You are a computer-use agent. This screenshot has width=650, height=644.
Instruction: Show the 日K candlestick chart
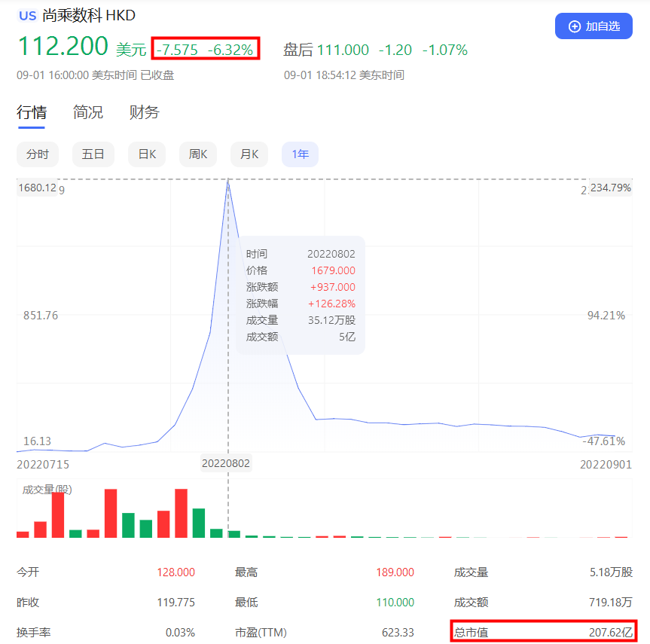(147, 154)
